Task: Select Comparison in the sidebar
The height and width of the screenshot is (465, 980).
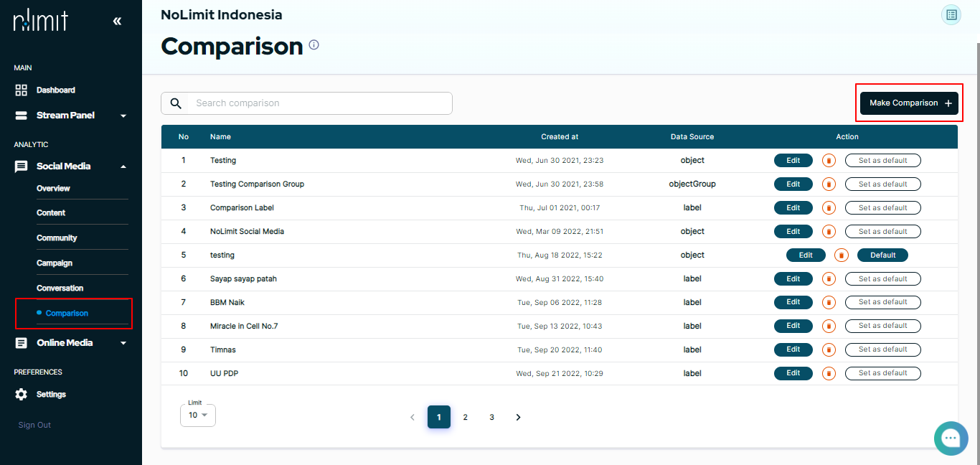Action: coord(67,314)
